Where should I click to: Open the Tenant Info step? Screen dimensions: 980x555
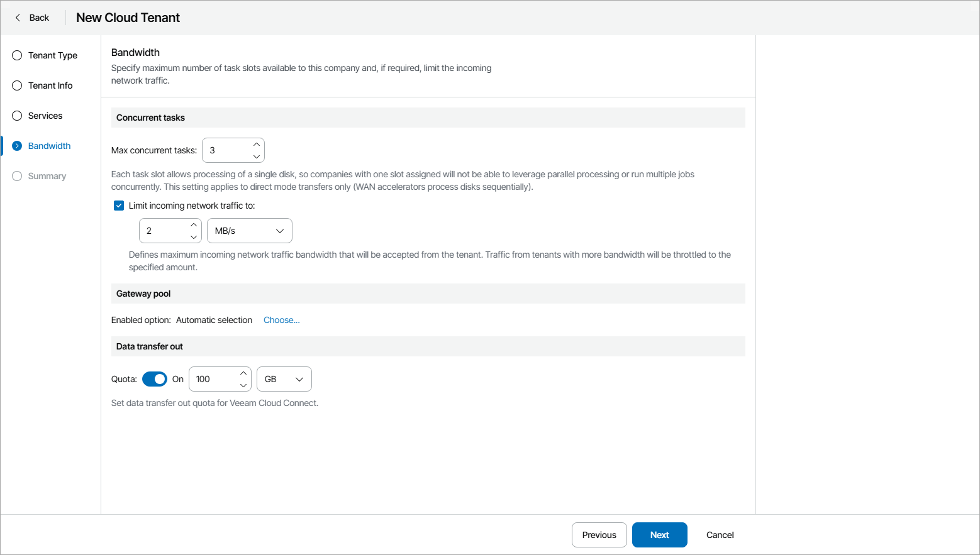(50, 85)
